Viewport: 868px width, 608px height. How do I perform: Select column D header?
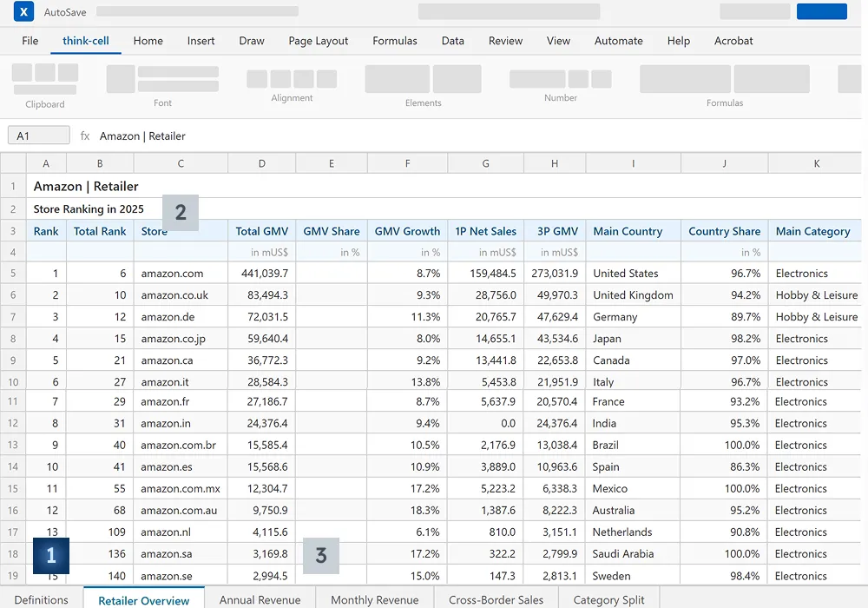point(261,163)
